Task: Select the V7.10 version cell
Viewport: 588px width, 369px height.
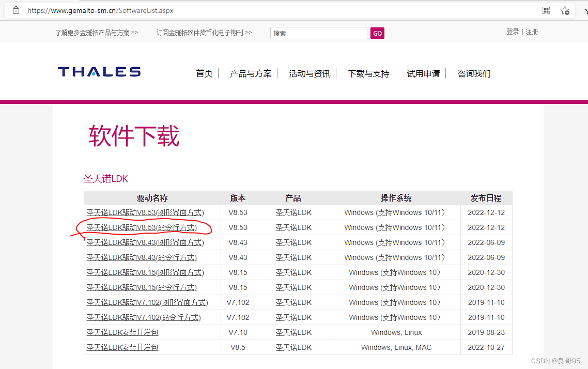Action: point(238,333)
